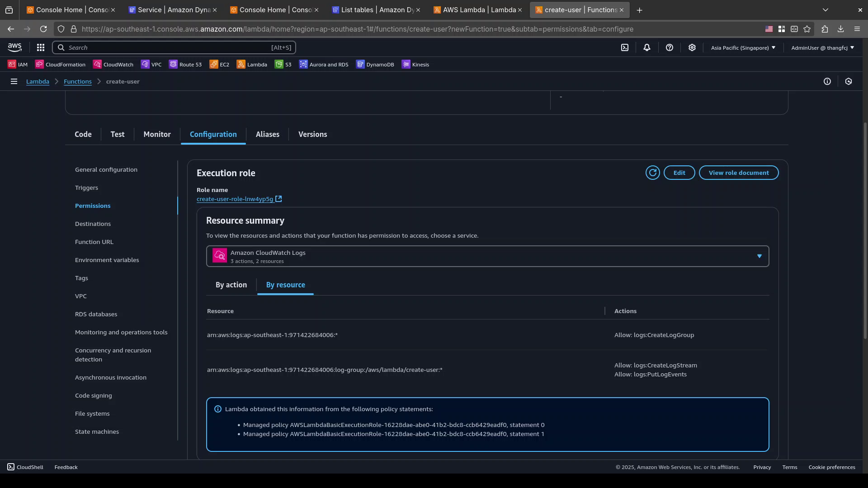
Task: Click the Edit execution role button
Action: (x=679, y=173)
